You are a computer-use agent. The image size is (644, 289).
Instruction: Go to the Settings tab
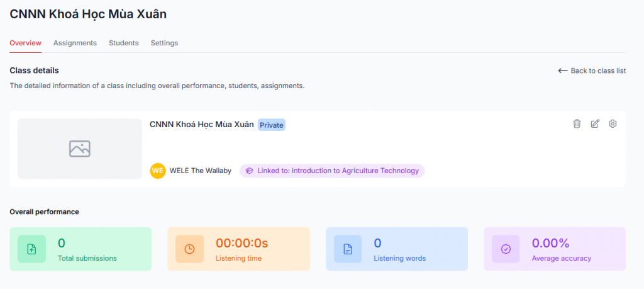click(164, 43)
